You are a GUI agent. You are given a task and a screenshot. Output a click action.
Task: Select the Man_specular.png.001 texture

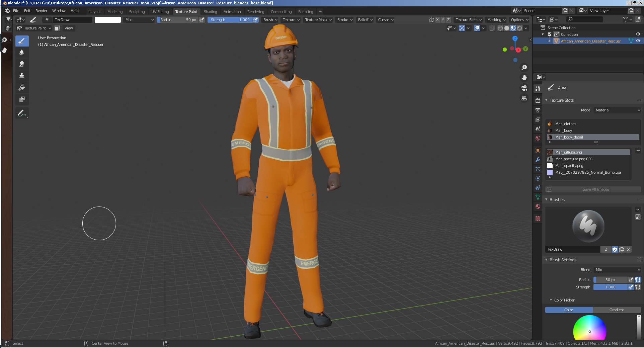588,159
